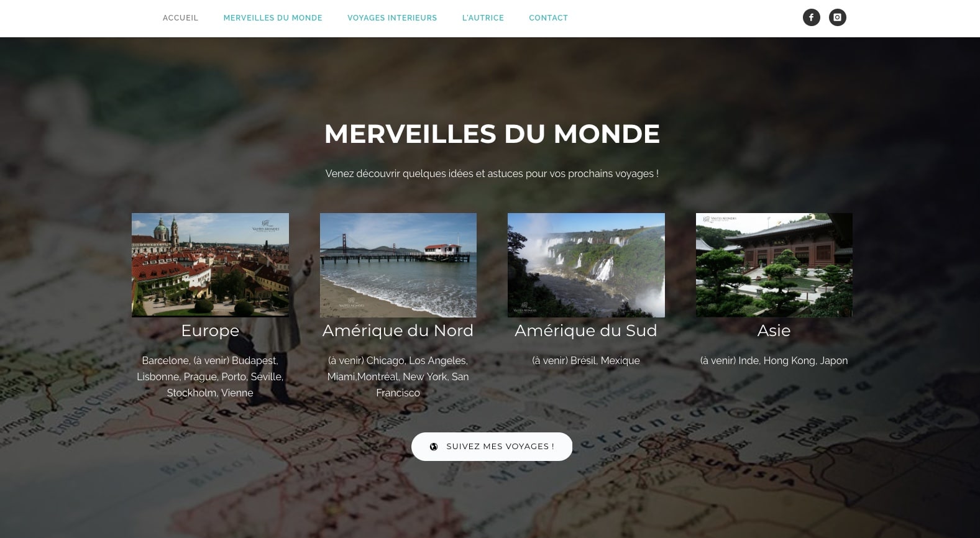Viewport: 980px width, 538px height.
Task: Open the Iguazu waterfalls thumbnail
Action: 586,265
